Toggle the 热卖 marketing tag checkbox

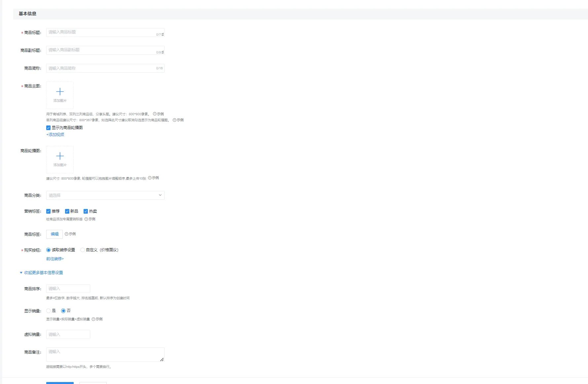(x=86, y=211)
